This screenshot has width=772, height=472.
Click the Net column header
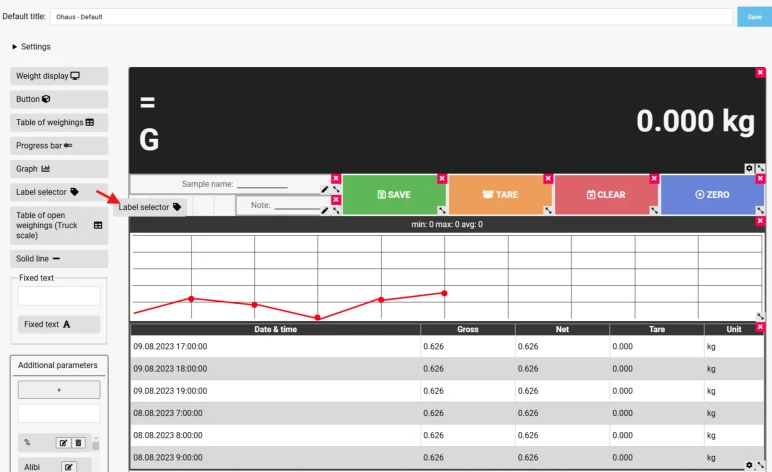[562, 329]
